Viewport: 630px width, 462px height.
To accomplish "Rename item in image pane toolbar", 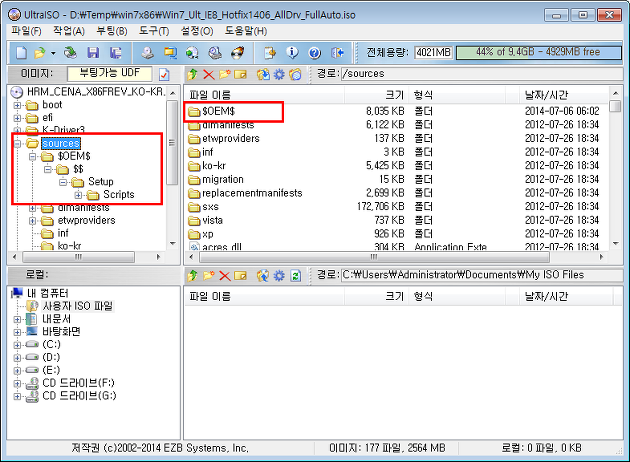I will tap(240, 74).
